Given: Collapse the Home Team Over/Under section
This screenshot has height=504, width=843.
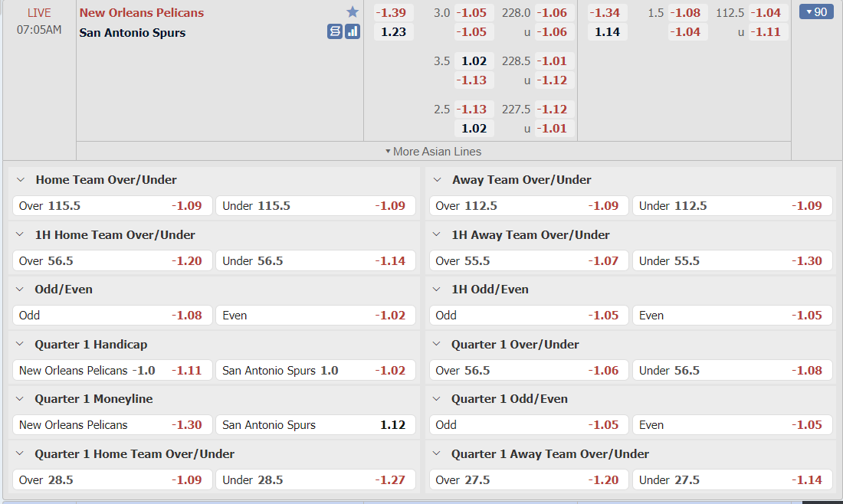Looking at the screenshot, I should [x=21, y=180].
